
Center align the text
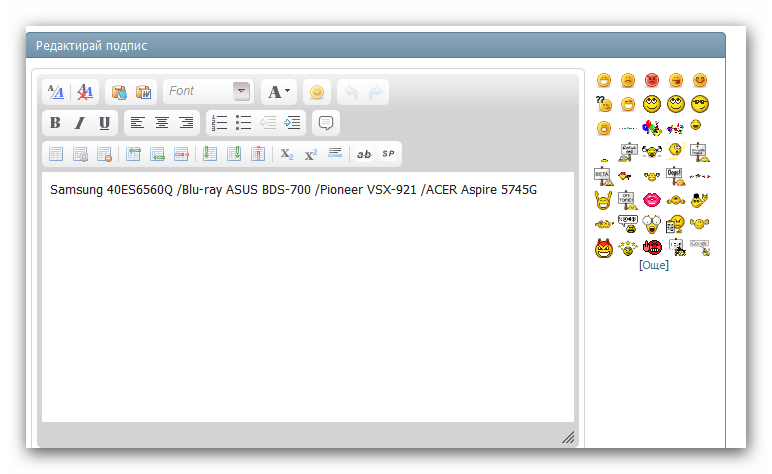[x=162, y=123]
